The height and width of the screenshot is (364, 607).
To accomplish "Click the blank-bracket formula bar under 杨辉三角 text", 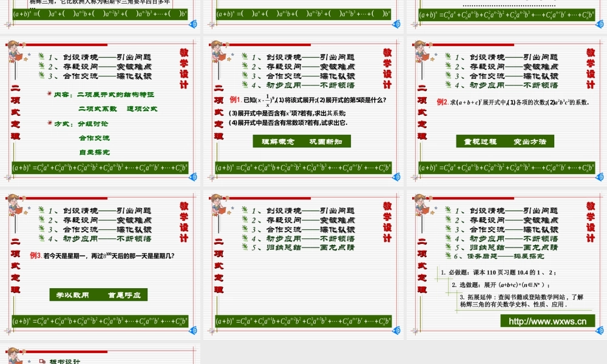I will pyautogui.click(x=100, y=15).
